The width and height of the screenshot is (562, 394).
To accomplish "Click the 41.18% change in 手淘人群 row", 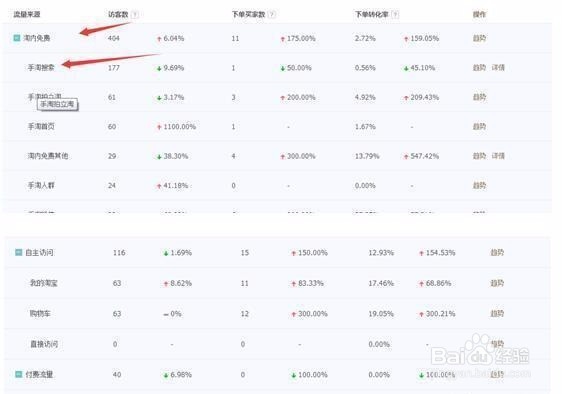I will click(176, 185).
